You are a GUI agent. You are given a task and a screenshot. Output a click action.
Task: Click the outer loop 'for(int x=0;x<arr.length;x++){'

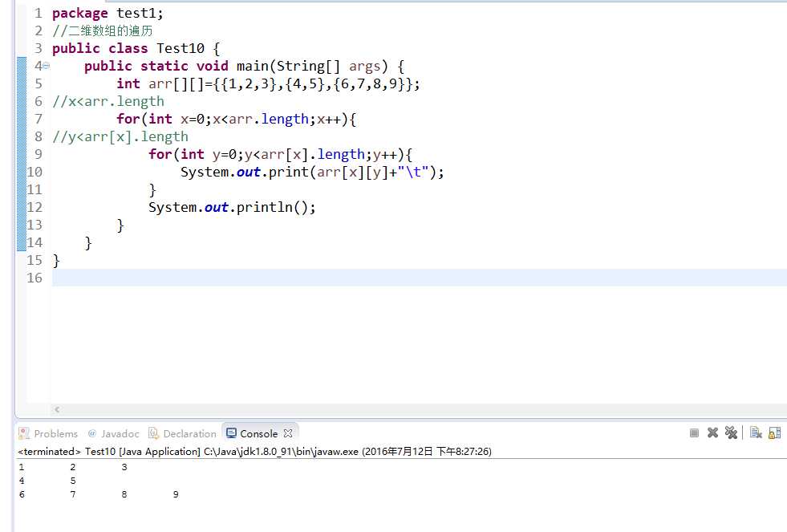pos(237,119)
